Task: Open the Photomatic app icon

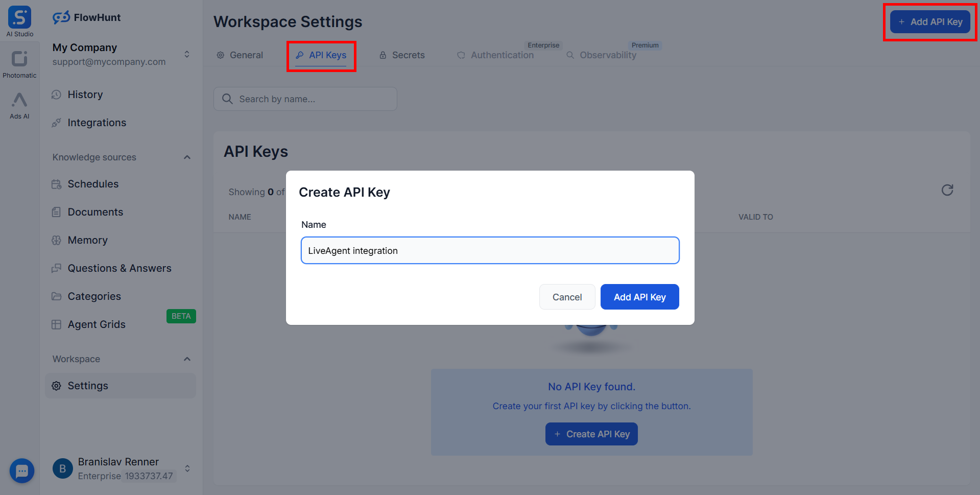Action: 19,59
